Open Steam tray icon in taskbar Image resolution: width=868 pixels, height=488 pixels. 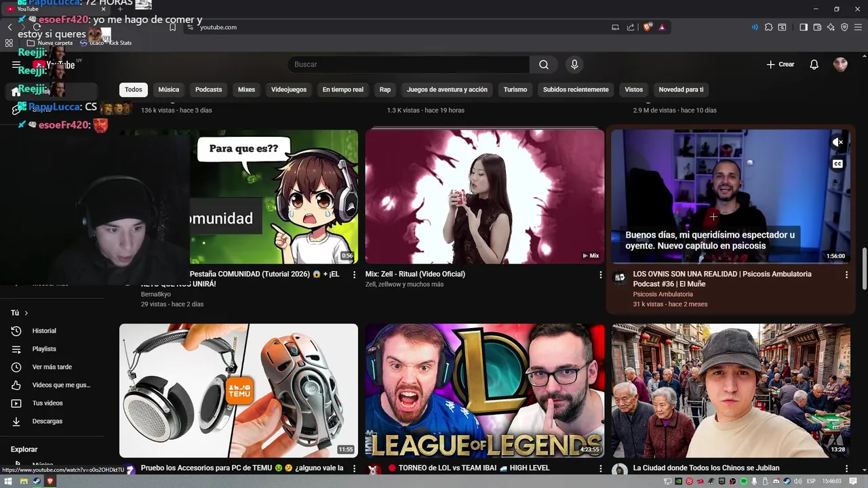pos(787,481)
